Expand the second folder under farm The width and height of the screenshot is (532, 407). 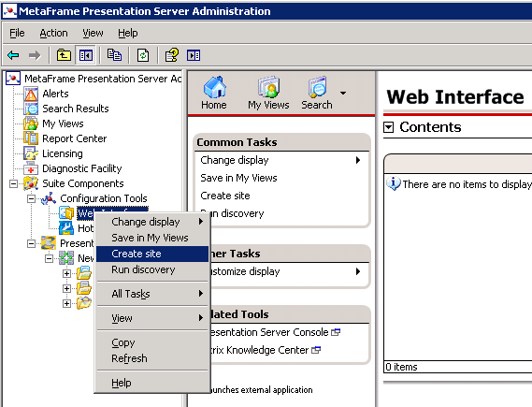click(x=66, y=288)
